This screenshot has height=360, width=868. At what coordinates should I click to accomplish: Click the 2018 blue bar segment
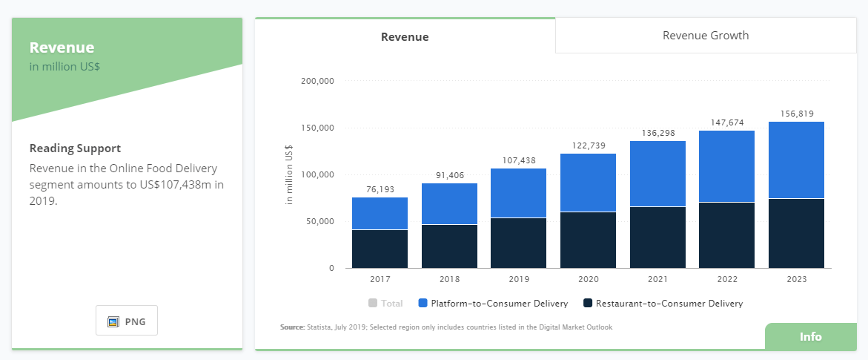(x=449, y=203)
